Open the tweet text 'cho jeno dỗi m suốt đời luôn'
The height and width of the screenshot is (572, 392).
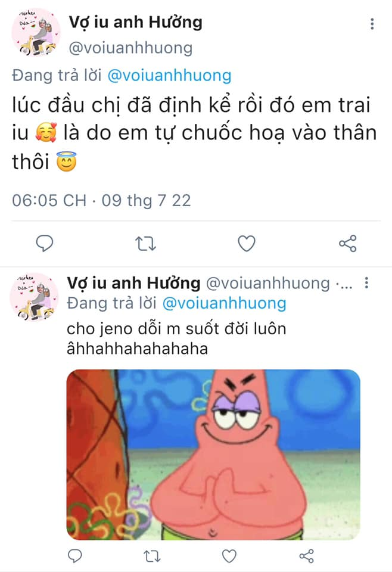point(176,329)
